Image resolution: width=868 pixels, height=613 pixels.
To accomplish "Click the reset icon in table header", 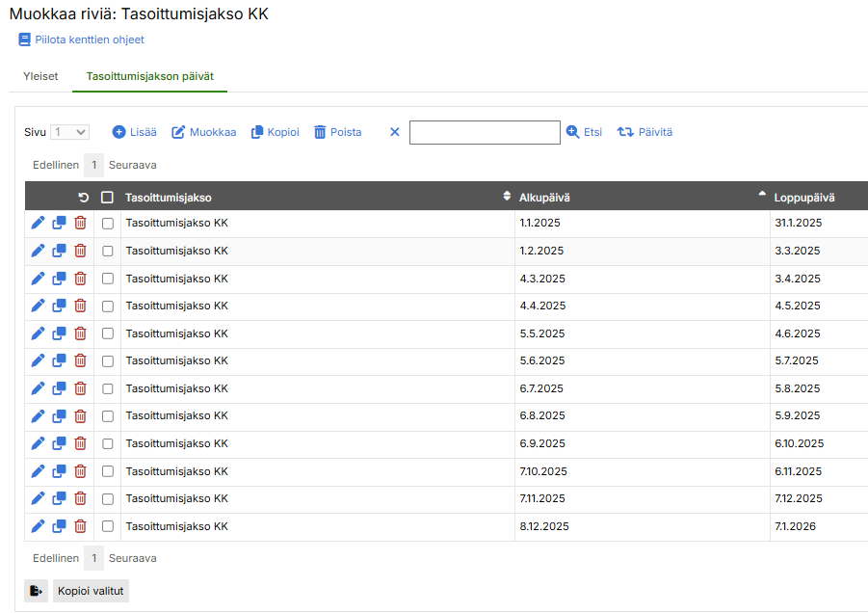I will (x=83, y=198).
